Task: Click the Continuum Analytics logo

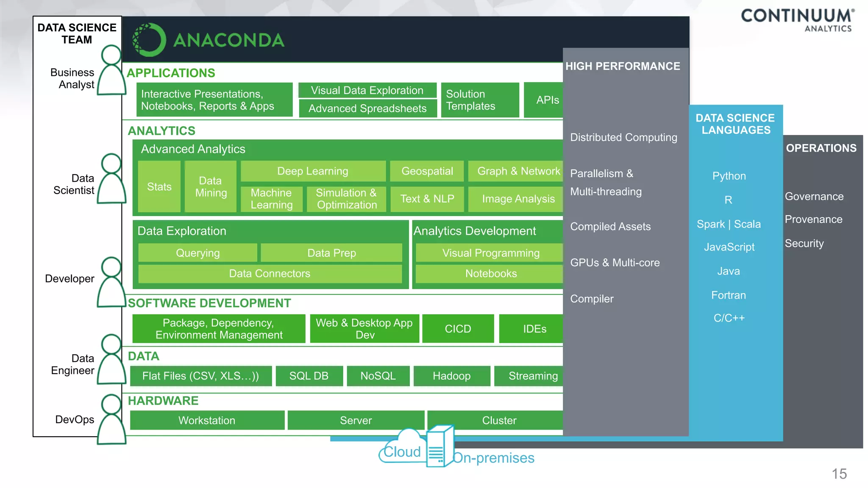Action: click(797, 20)
